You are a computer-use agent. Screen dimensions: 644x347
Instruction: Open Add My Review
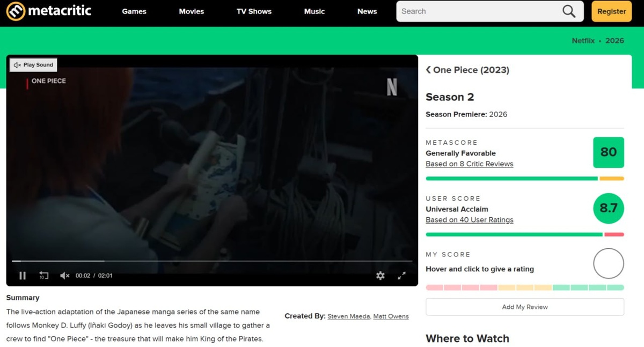[525, 307]
